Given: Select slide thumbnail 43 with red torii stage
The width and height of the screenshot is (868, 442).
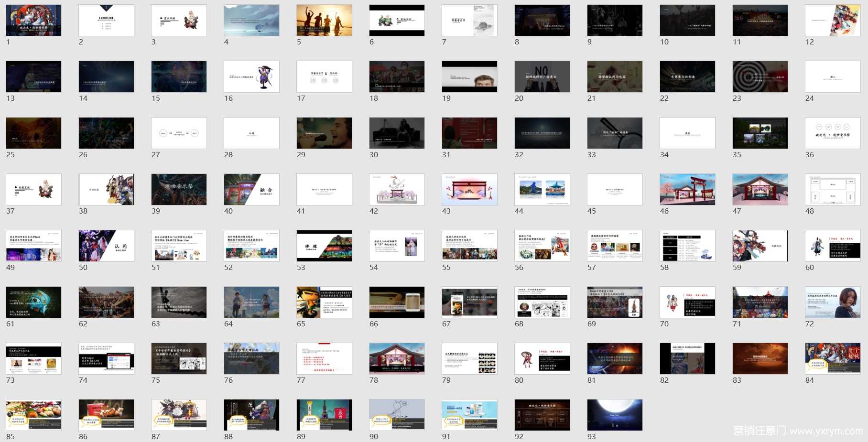Looking at the screenshot, I should coord(469,189).
